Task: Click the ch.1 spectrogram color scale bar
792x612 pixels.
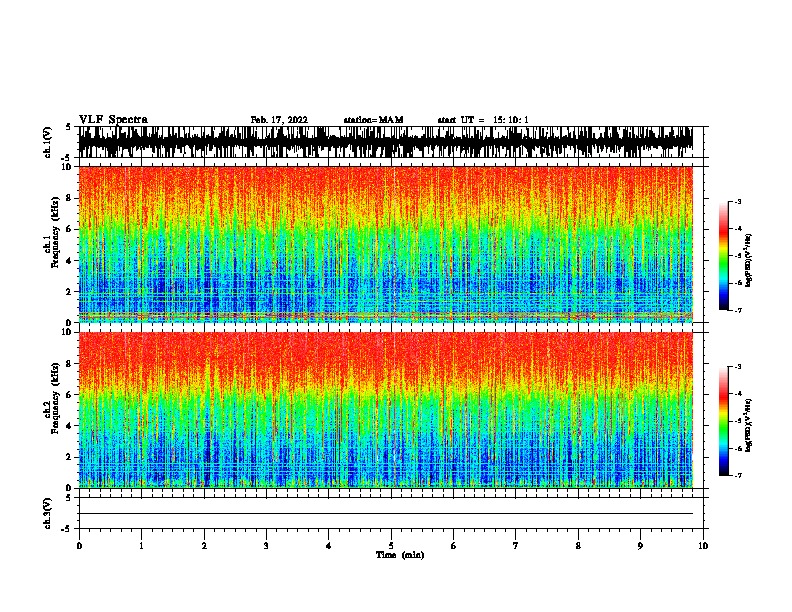Action: point(724,256)
